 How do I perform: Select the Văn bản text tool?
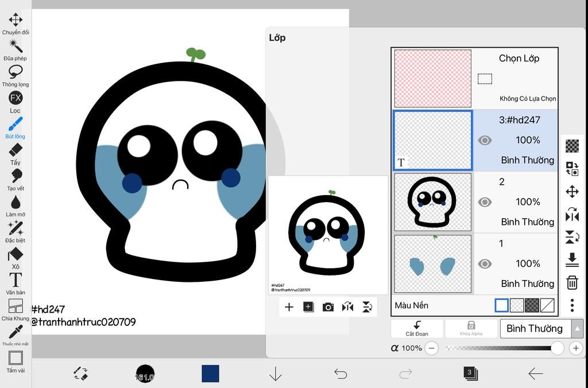point(16,284)
